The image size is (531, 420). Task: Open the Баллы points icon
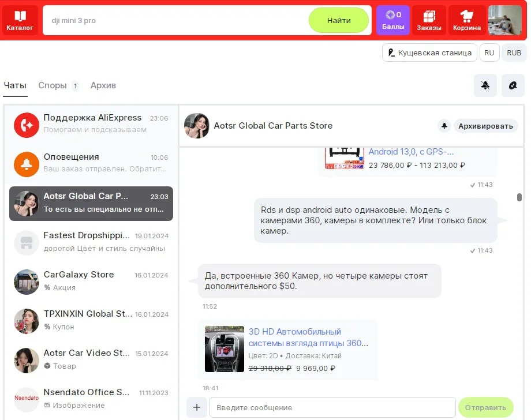click(393, 20)
